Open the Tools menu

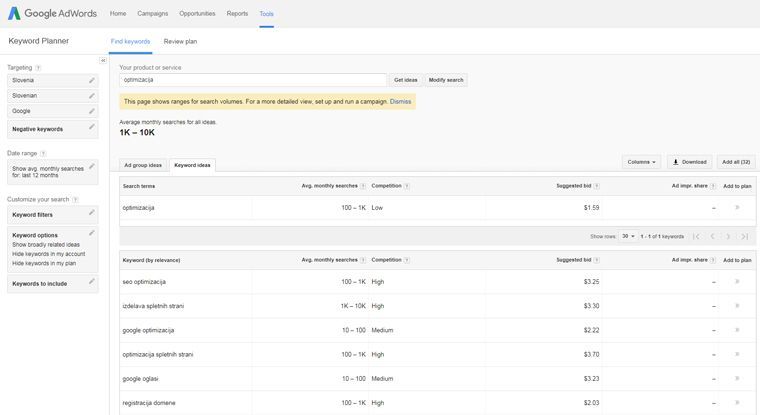coord(267,14)
